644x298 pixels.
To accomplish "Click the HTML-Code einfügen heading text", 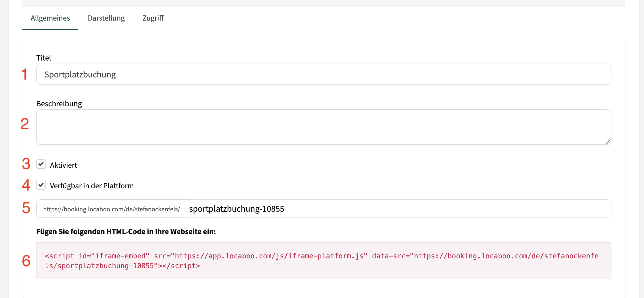I will coord(126,232).
